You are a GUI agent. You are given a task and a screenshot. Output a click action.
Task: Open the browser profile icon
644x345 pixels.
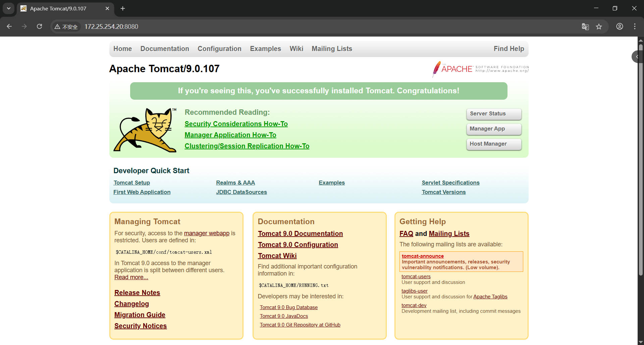click(620, 27)
